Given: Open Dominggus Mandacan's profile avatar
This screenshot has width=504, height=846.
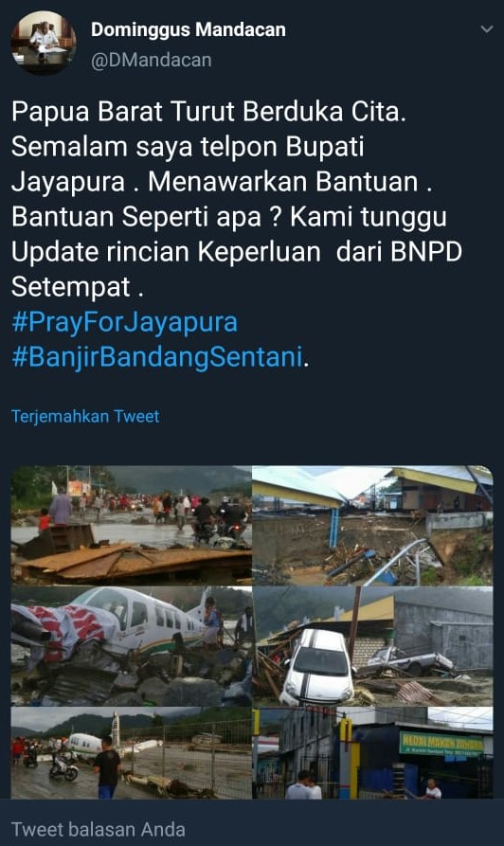Looking at the screenshot, I should pyautogui.click(x=44, y=43).
